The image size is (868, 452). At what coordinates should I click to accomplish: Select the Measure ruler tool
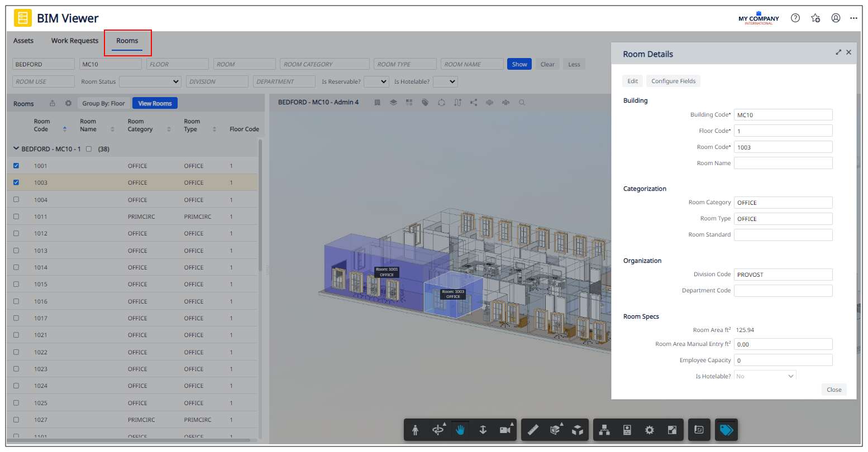tap(533, 430)
